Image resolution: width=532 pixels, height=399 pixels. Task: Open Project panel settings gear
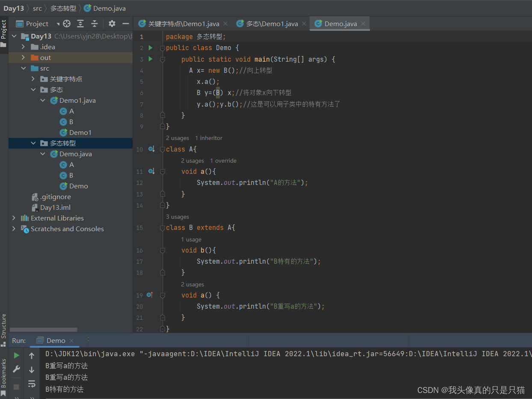[x=112, y=24]
